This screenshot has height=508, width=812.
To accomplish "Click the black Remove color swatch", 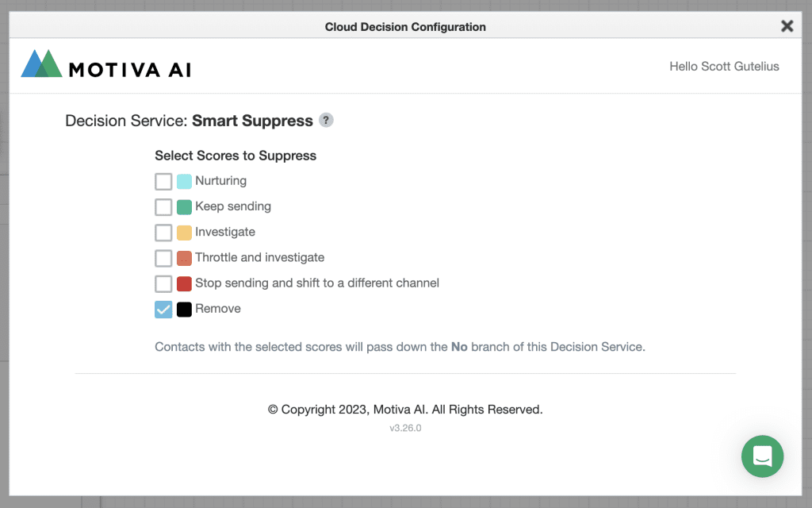I will [x=184, y=310].
